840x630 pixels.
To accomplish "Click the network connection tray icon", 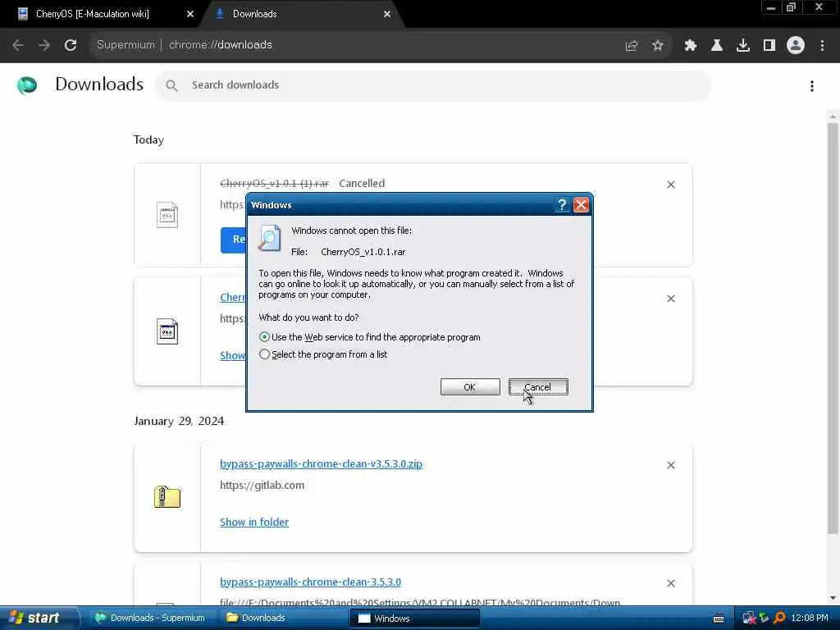I will (x=749, y=619).
